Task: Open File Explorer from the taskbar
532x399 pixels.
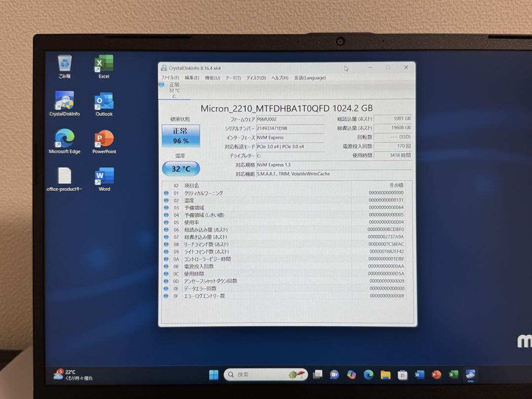Action: [385, 374]
